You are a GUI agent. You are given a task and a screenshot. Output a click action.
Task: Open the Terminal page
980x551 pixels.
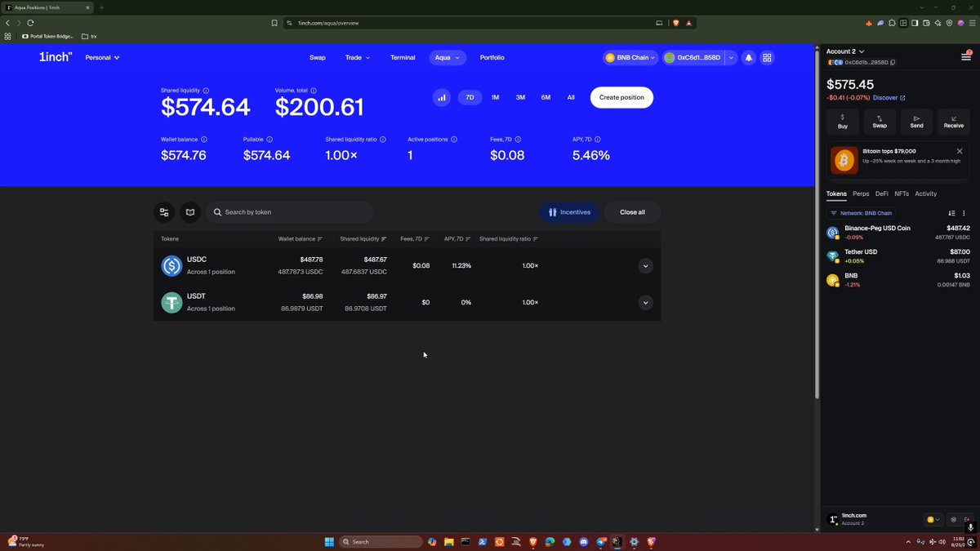coord(403,58)
